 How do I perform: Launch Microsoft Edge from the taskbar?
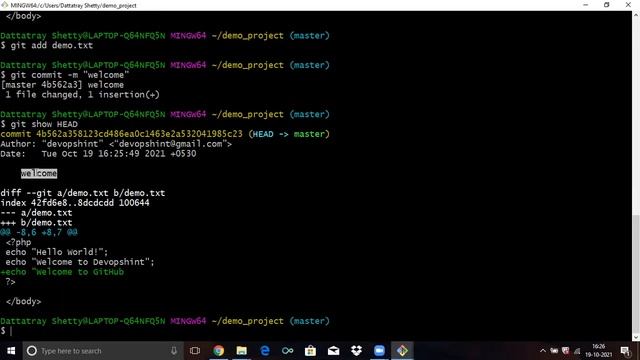(x=264, y=351)
